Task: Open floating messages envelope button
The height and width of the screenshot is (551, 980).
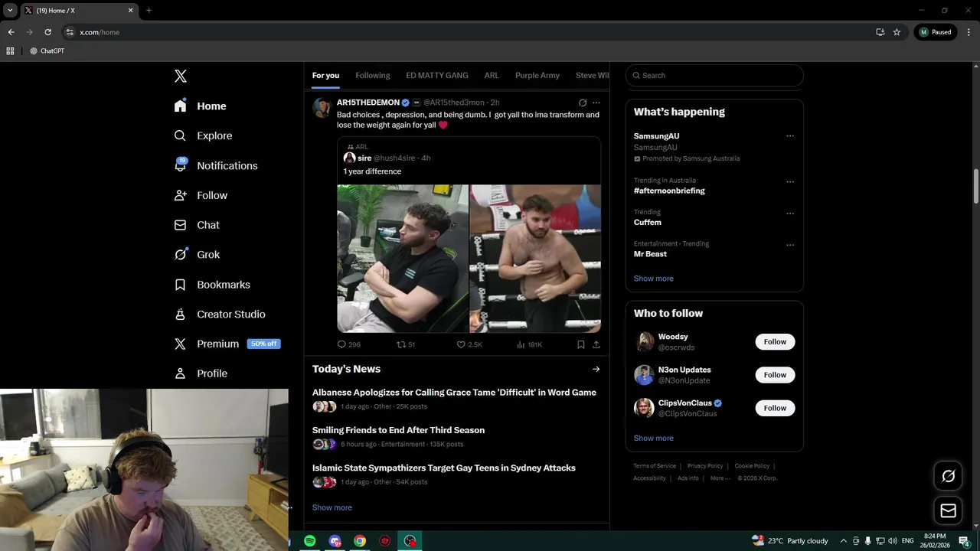Action: coord(948,510)
